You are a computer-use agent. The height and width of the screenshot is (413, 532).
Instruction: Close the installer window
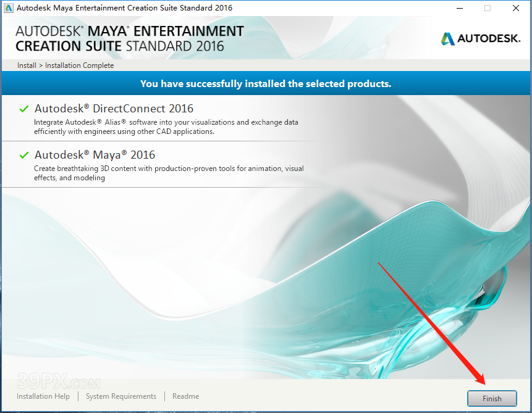point(516,8)
